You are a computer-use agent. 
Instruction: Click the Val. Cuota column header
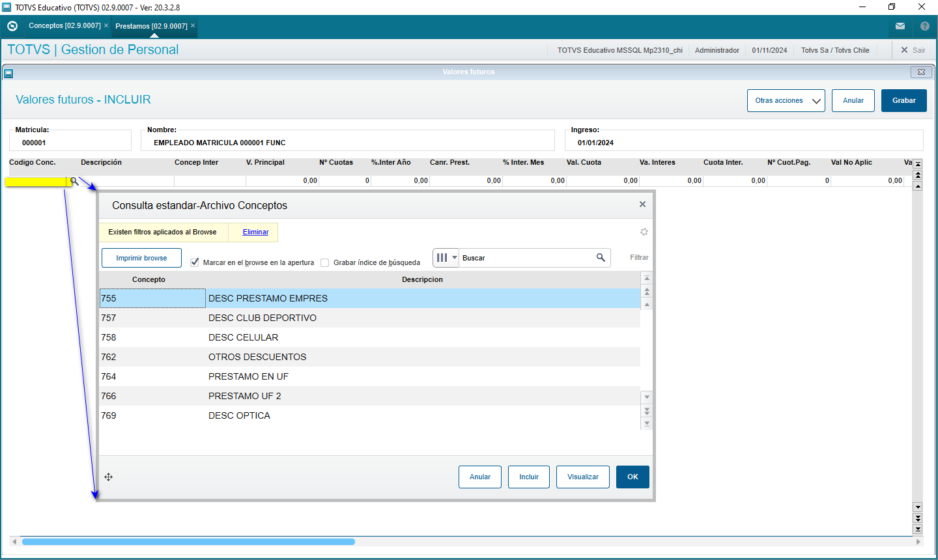click(584, 162)
